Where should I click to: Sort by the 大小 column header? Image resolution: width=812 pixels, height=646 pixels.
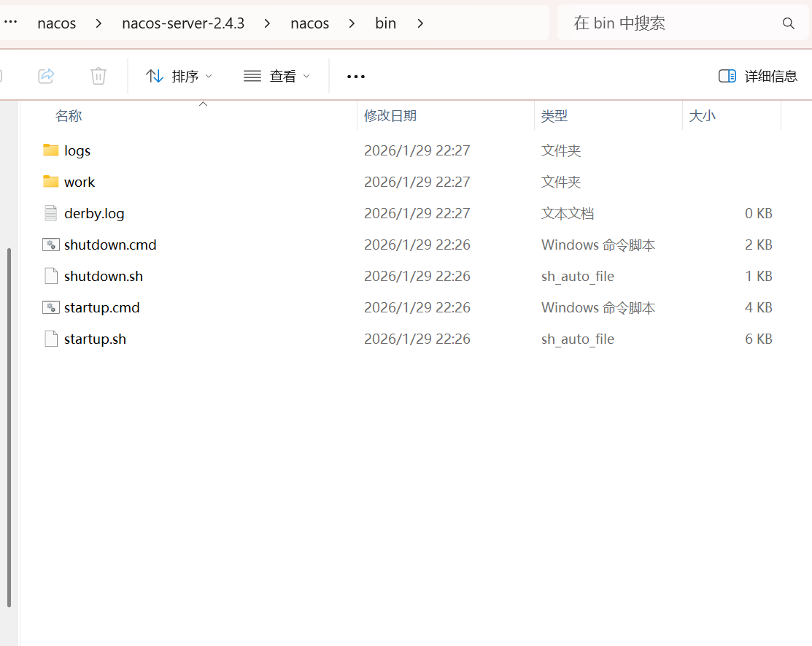point(702,115)
